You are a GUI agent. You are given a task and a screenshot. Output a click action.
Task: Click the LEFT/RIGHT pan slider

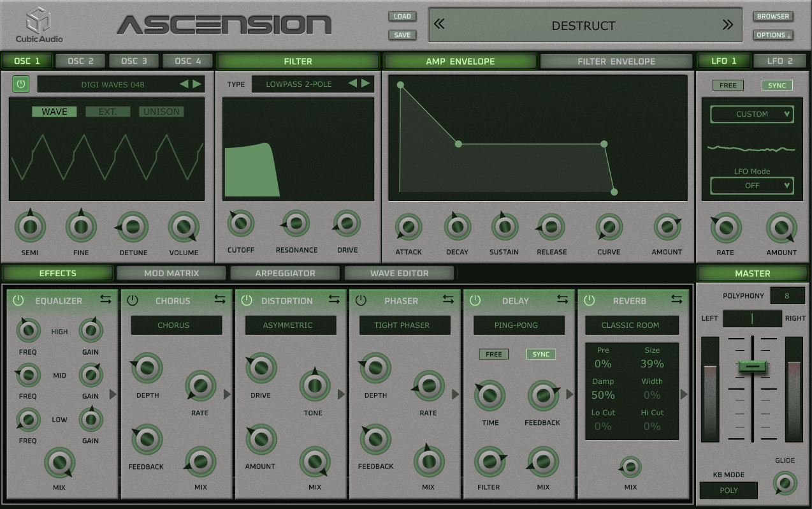tap(752, 318)
